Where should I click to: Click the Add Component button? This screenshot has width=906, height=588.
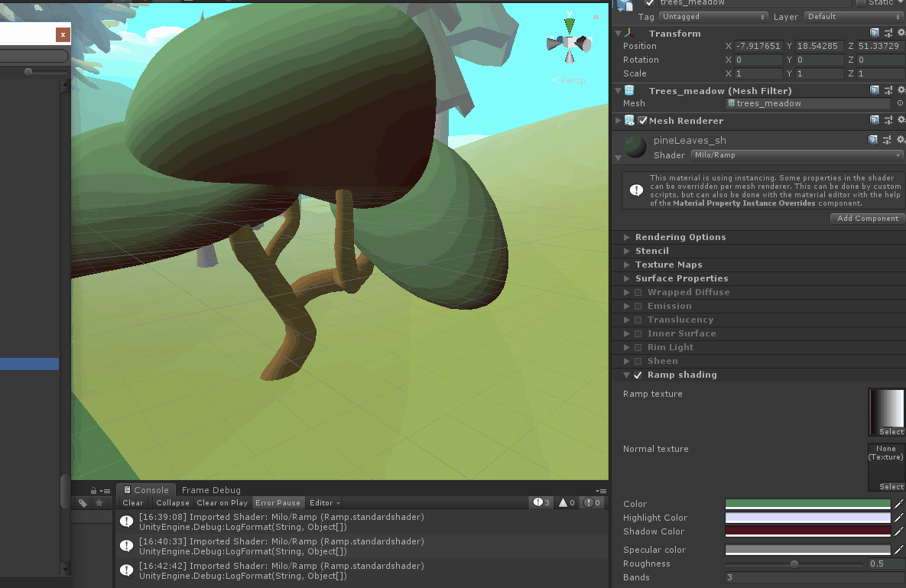[x=867, y=219]
